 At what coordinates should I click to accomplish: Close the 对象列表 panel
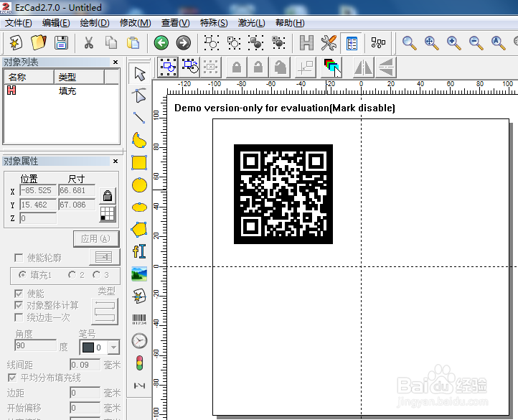[x=116, y=62]
